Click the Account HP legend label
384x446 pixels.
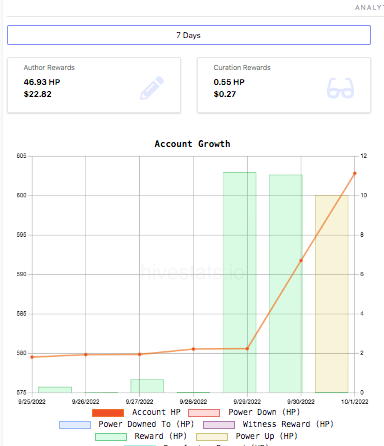(x=156, y=412)
